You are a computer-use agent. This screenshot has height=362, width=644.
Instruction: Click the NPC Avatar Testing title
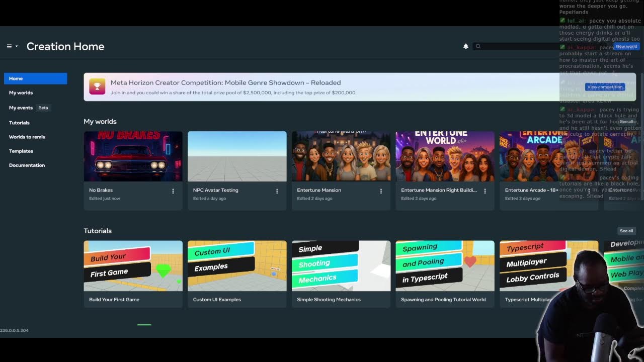pyautogui.click(x=215, y=190)
